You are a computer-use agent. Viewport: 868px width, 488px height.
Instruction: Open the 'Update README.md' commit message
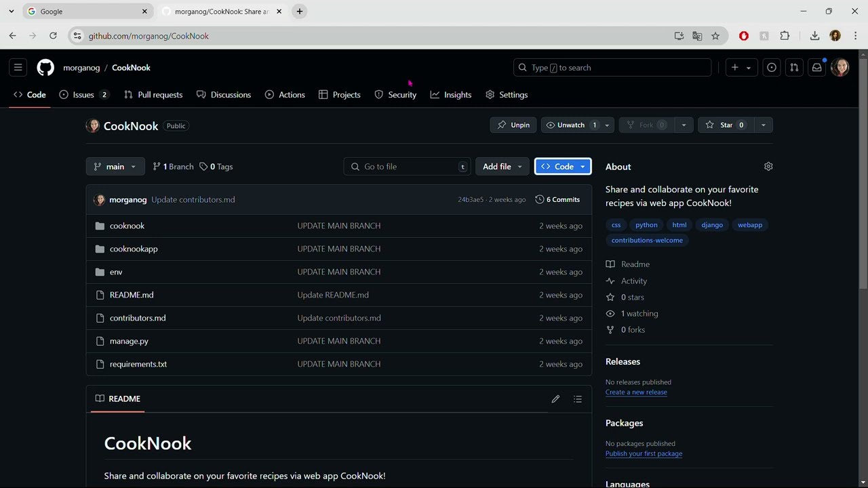333,295
